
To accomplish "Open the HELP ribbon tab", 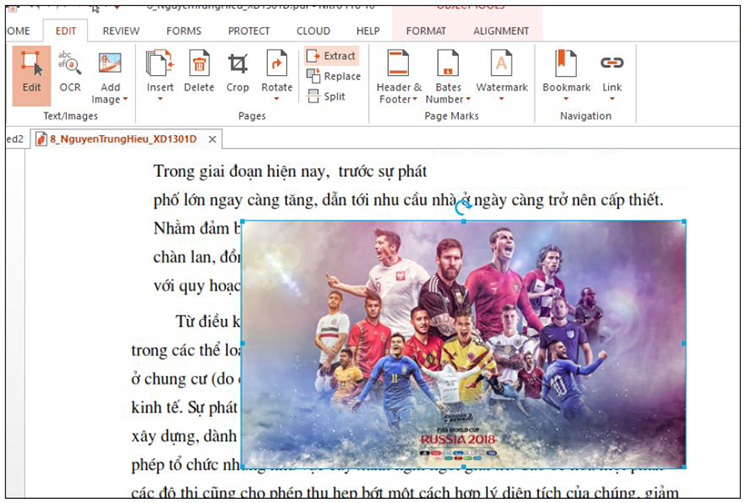I will [x=368, y=31].
